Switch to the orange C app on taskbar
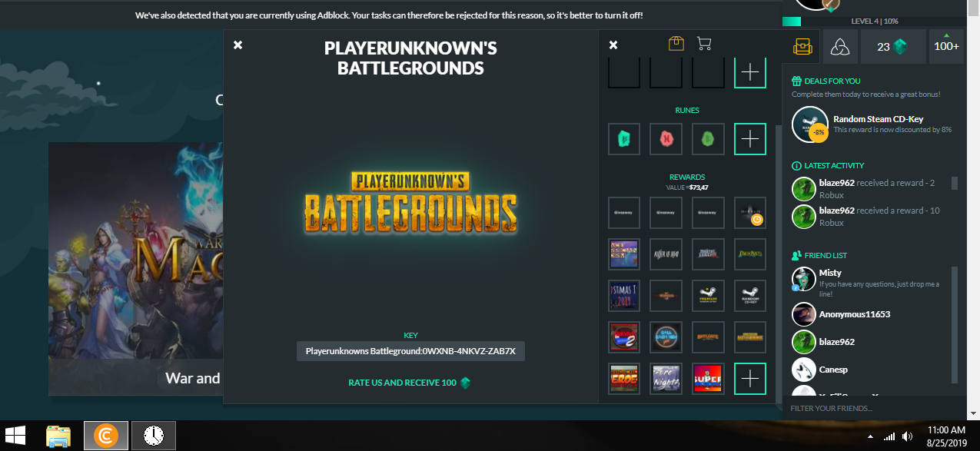Screen dimensions: 980x451 (105, 436)
